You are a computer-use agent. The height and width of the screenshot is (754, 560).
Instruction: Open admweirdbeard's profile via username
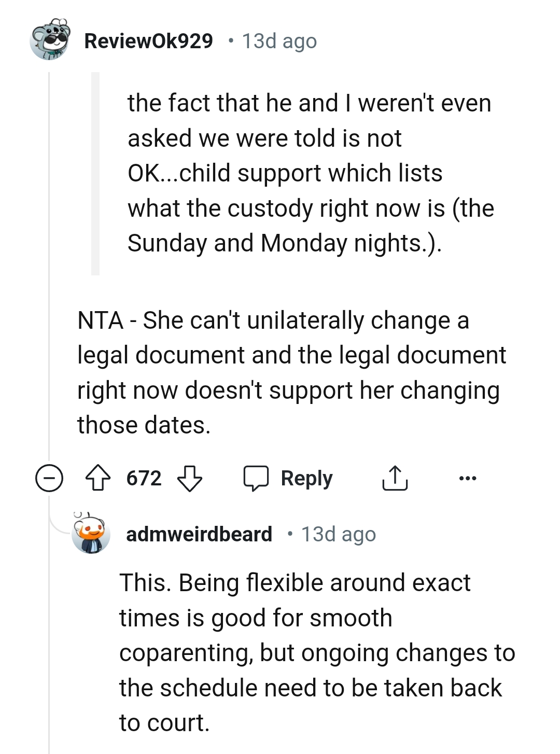tap(199, 534)
